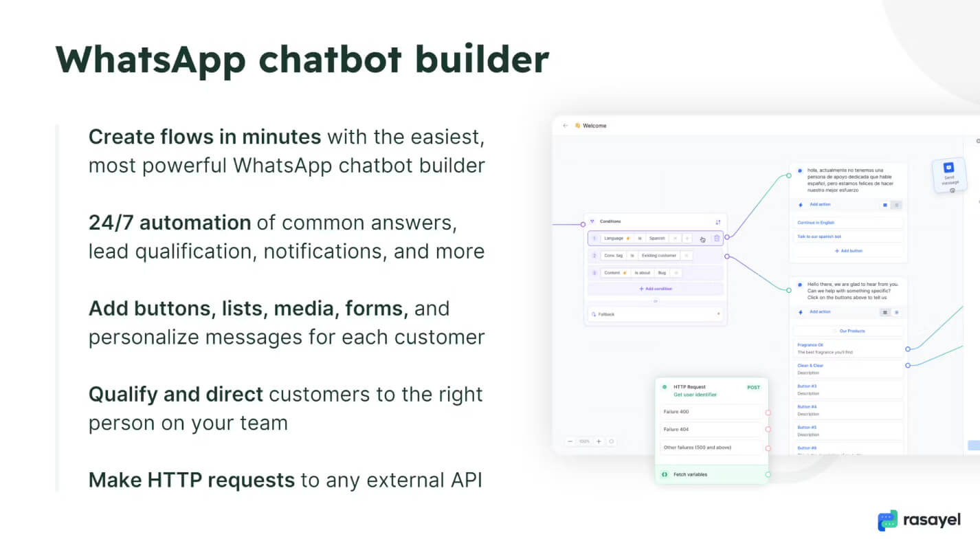The image size is (980, 550).
Task: Remove the Existing customer value with its x icon
Action: [686, 256]
